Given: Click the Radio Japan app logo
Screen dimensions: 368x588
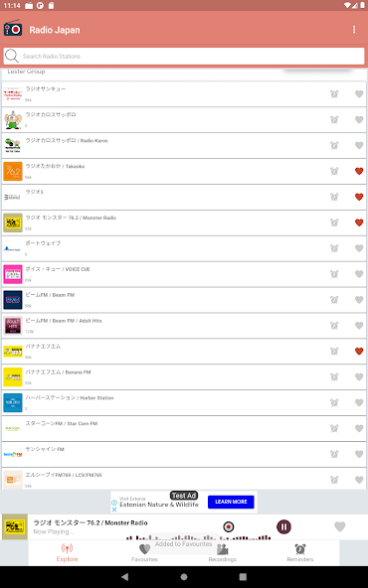Looking at the screenshot, I should coord(13,29).
